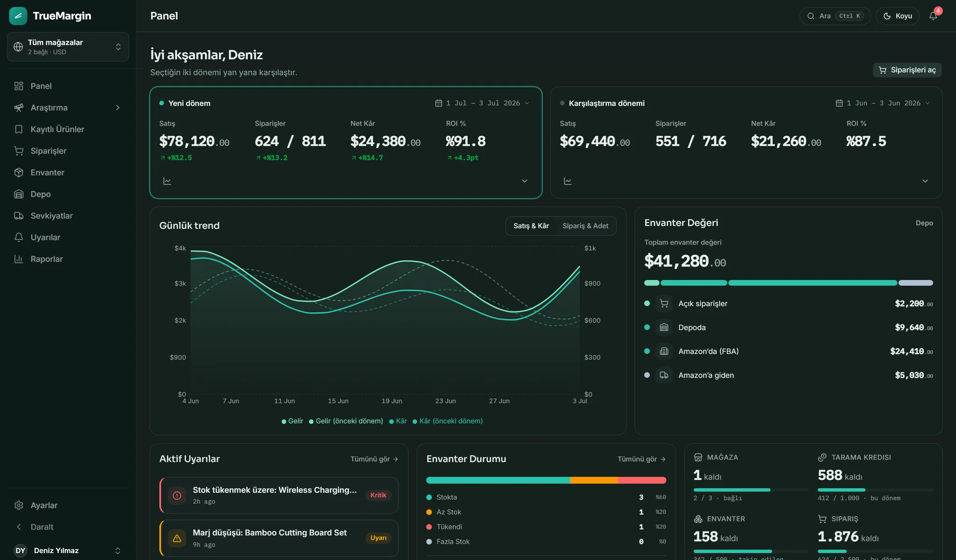Click the Siparişleri aç button
956x560 pixels.
(907, 70)
